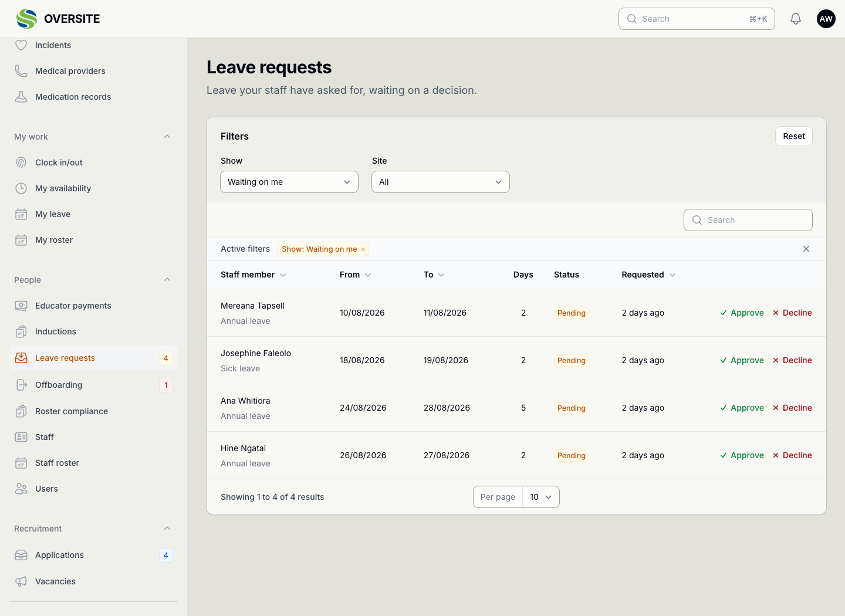845x616 pixels.
Task: Focus the global Search field in header
Action: tap(697, 19)
